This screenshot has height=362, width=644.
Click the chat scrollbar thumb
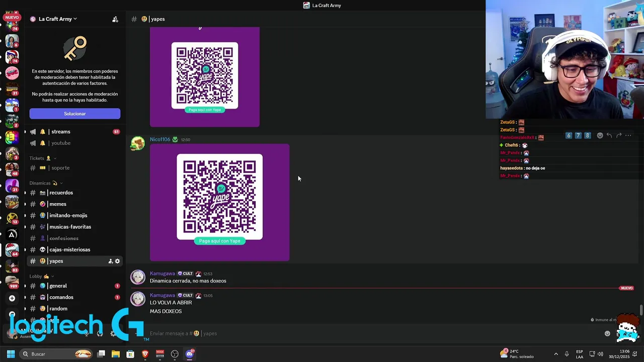pyautogui.click(x=641, y=310)
